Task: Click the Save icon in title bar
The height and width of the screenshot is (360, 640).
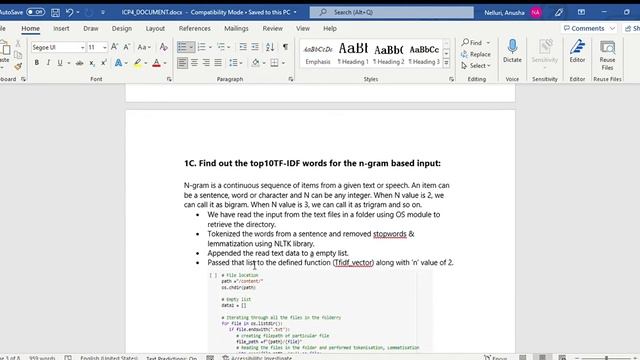Action: 56,13
